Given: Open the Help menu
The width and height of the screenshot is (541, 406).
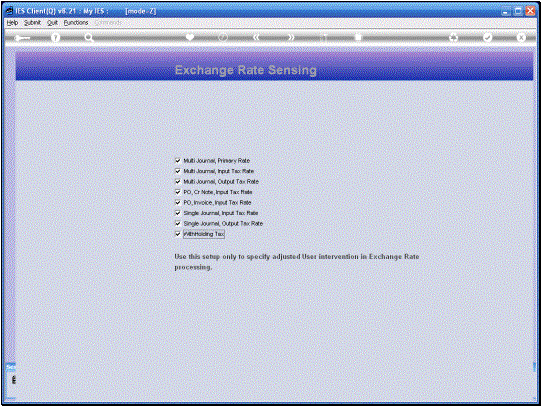Looking at the screenshot, I should 12,23.
